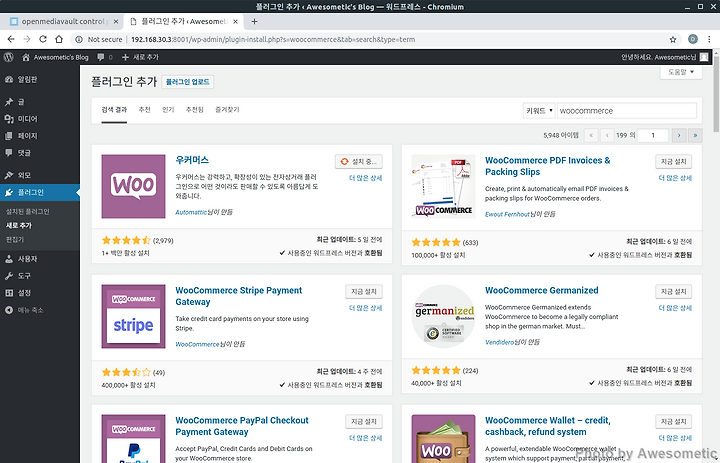Viewport: 720px width, 463px height.
Task: Bookmark this page with star icon
Action: click(x=673, y=40)
